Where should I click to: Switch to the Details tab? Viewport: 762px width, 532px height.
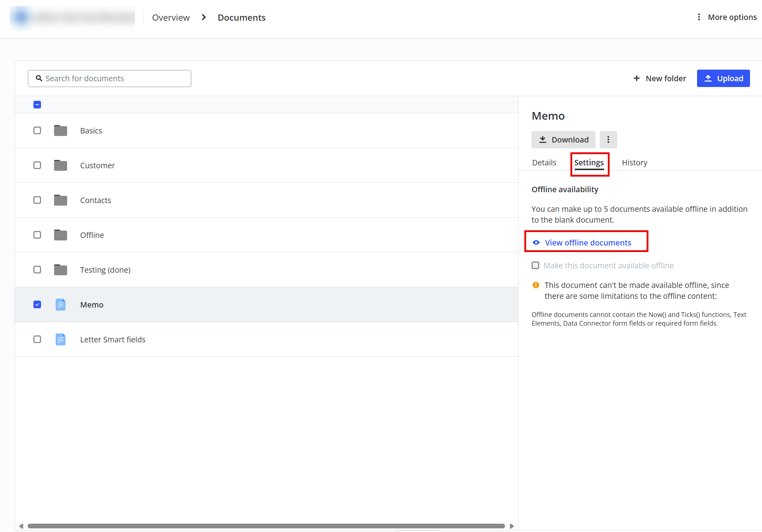pos(544,162)
